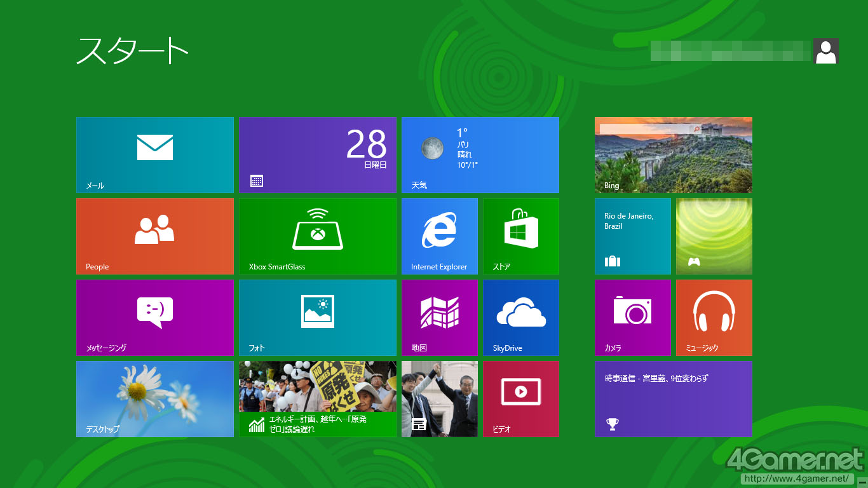868x488 pixels.
Task: Open the 地図 (Maps) tile
Action: [x=440, y=318]
